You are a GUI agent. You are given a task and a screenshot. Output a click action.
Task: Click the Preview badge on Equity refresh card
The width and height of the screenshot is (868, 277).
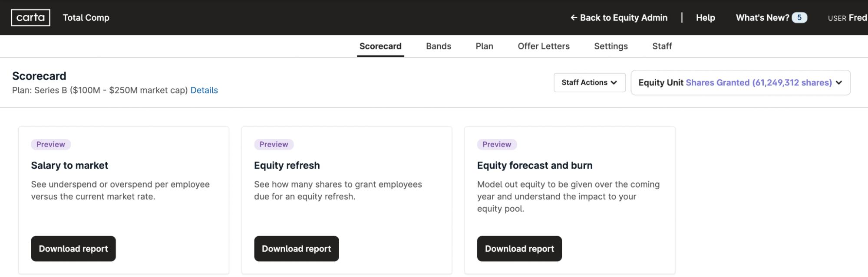pos(274,144)
